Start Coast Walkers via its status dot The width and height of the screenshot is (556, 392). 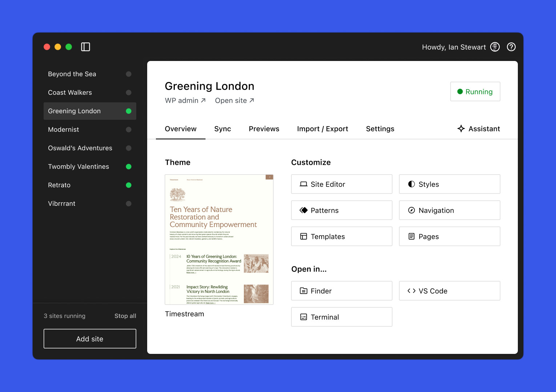tap(129, 93)
